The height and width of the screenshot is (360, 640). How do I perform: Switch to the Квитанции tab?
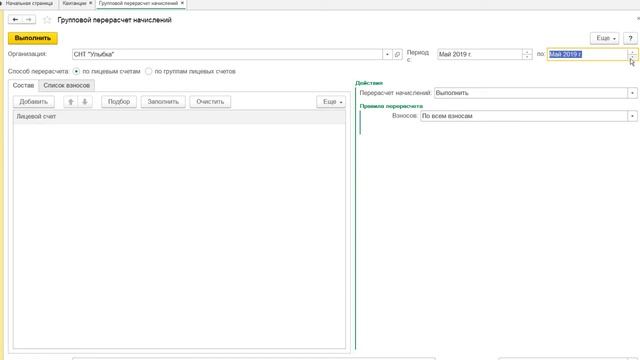74,3
